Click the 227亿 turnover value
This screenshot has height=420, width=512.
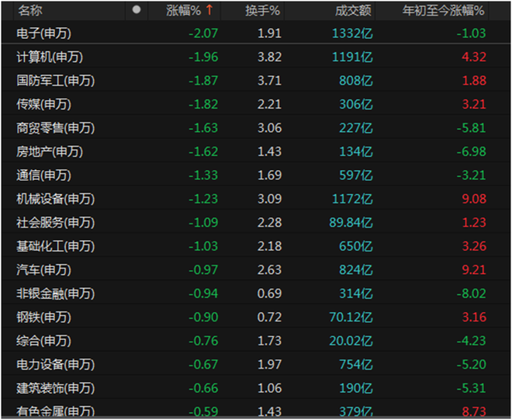(x=356, y=128)
